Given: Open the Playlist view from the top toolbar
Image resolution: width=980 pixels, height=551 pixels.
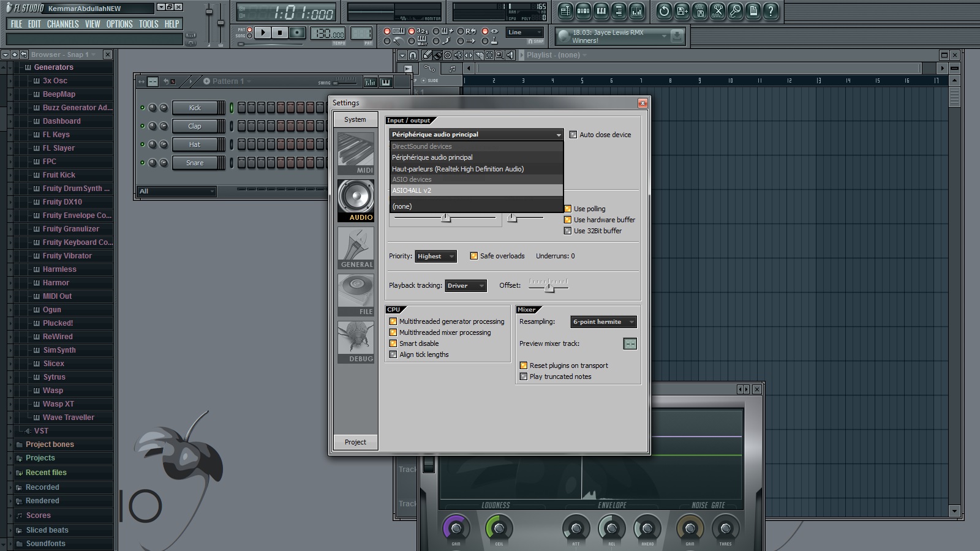Looking at the screenshot, I should [565, 10].
